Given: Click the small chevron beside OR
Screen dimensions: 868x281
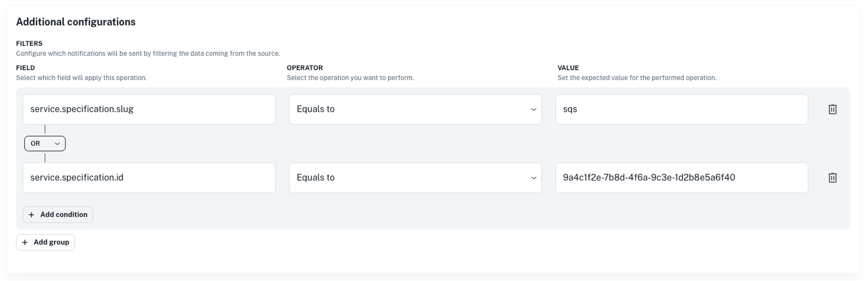Looking at the screenshot, I should point(57,144).
